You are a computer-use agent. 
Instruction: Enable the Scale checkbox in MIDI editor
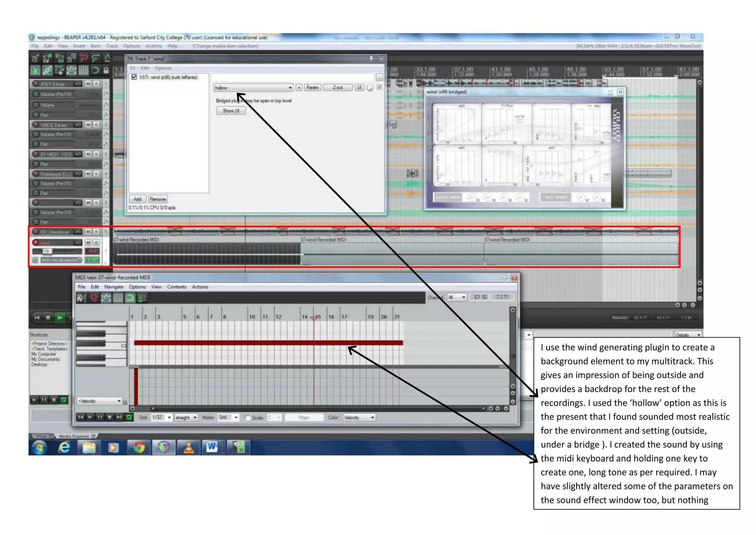(x=248, y=418)
